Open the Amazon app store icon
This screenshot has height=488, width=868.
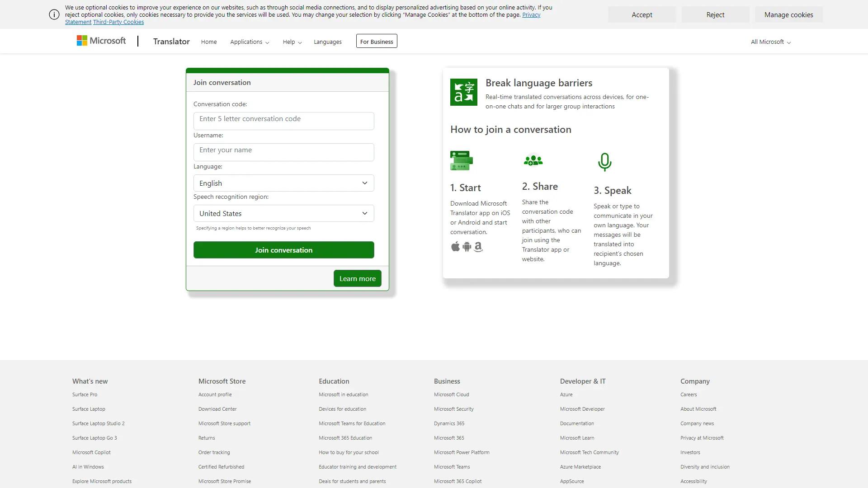point(478,247)
